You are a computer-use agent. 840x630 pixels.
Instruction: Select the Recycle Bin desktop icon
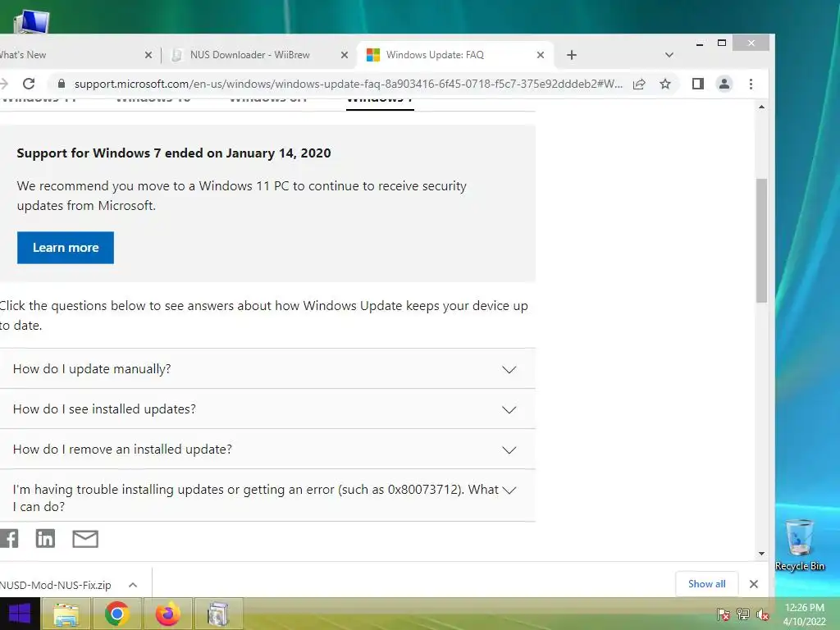pyautogui.click(x=799, y=545)
